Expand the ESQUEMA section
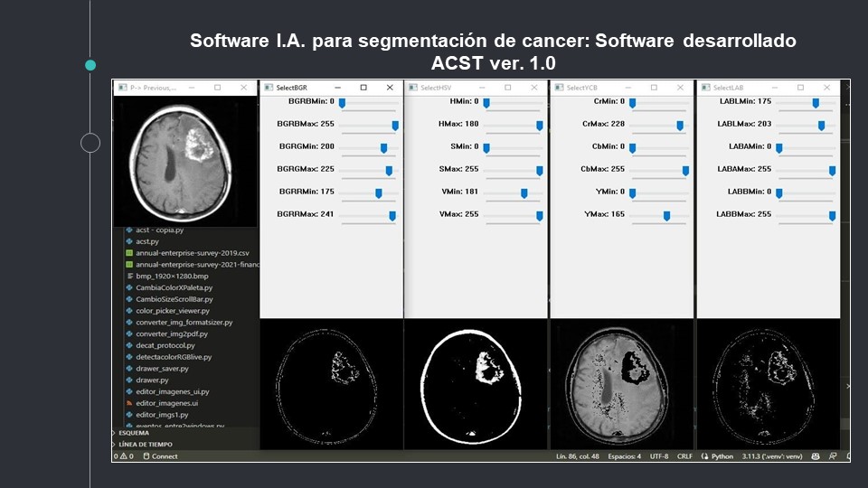The height and width of the screenshot is (488, 868). [x=136, y=433]
